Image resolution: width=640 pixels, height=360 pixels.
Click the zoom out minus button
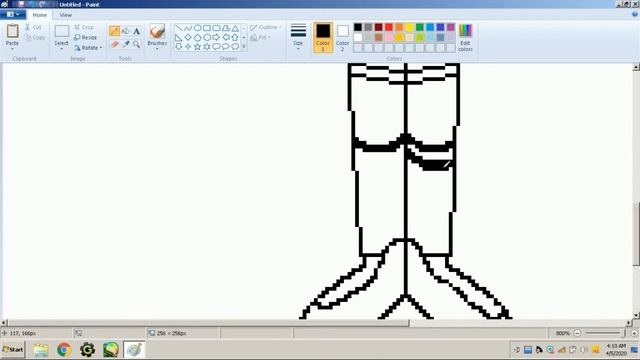(577, 333)
